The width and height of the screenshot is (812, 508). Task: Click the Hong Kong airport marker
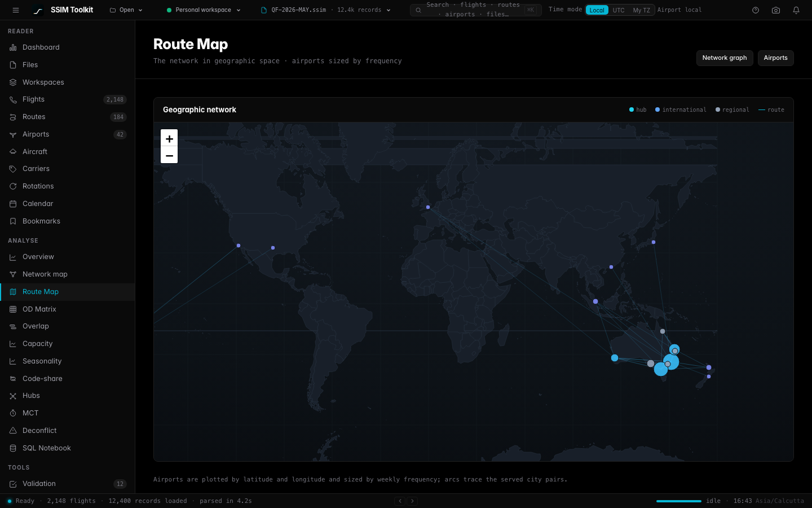pyautogui.click(x=611, y=267)
